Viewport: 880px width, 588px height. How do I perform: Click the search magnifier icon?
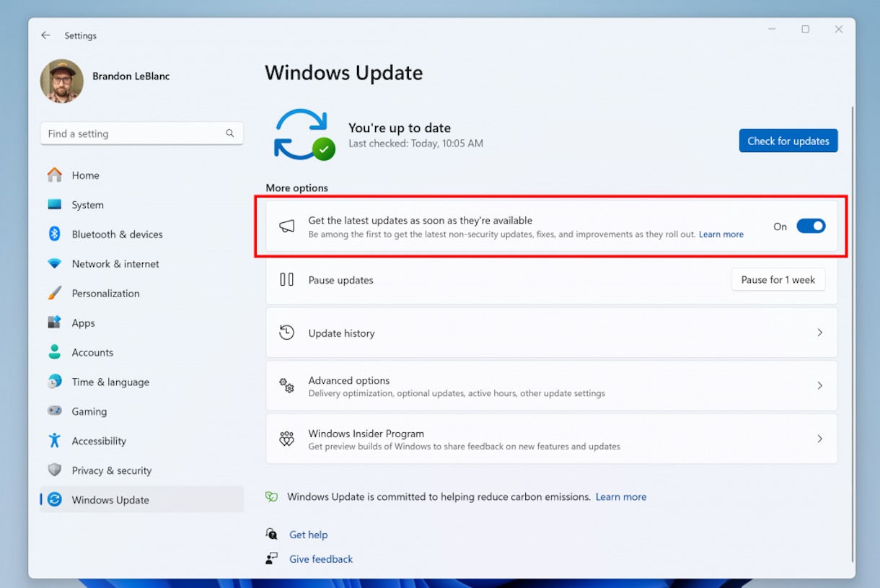pos(230,133)
